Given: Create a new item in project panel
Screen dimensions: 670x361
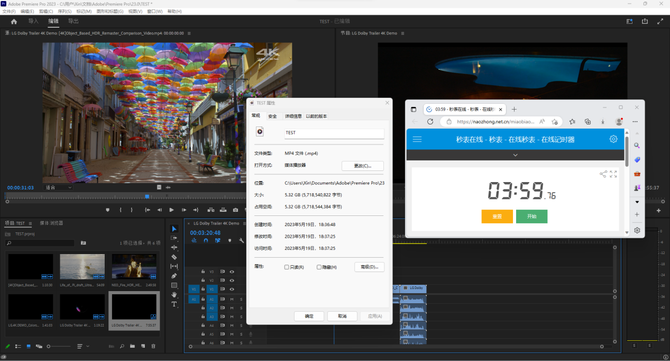Looking at the screenshot, I should (x=143, y=346).
